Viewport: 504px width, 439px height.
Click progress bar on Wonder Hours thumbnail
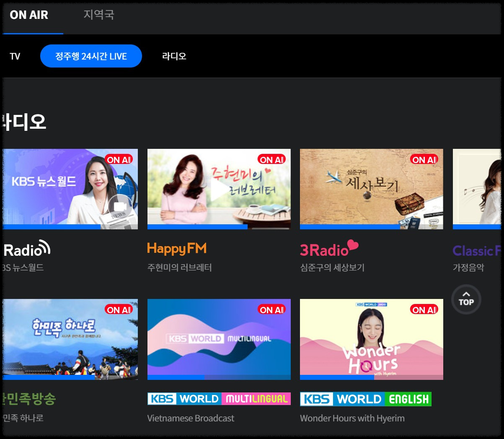(x=371, y=377)
